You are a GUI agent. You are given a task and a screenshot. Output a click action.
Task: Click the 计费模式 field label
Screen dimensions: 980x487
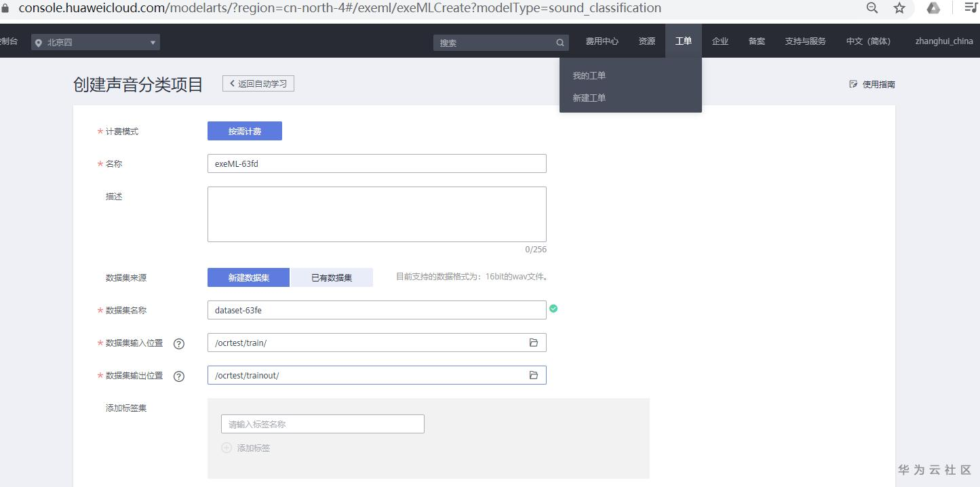click(122, 132)
